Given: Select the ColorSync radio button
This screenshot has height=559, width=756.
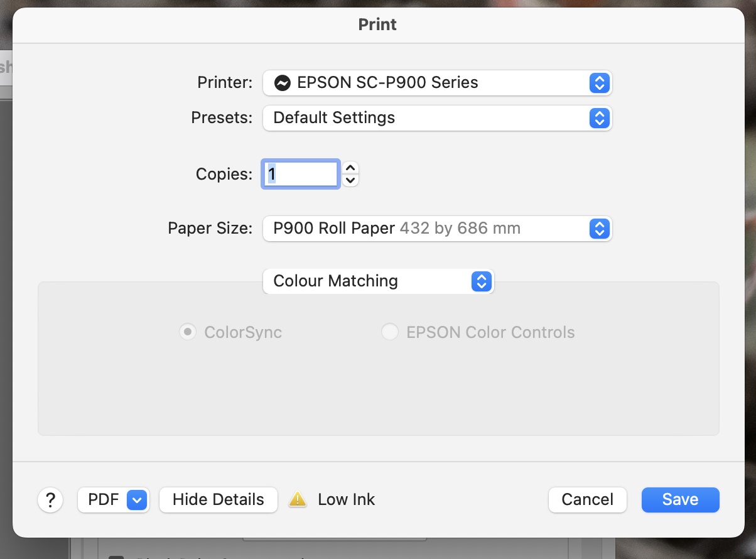Looking at the screenshot, I should point(187,332).
